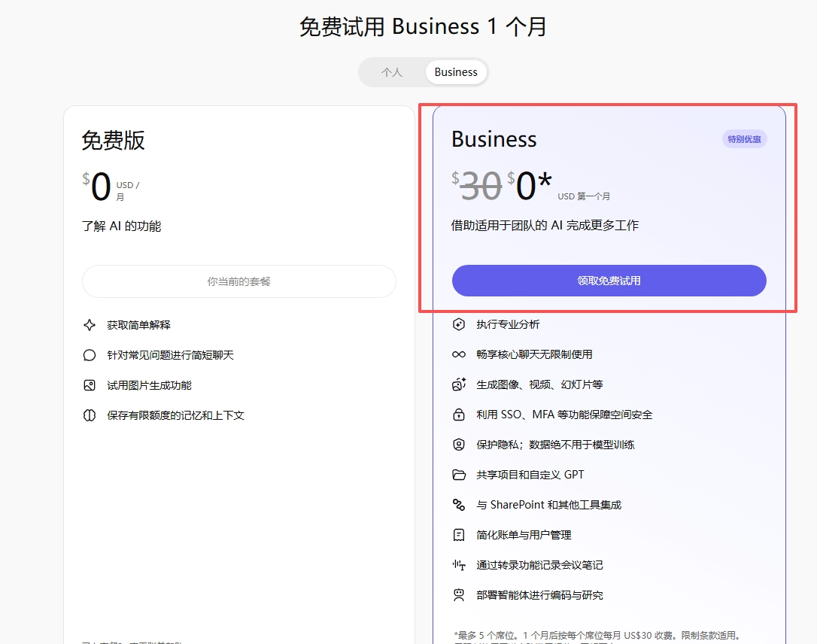This screenshot has height=644, width=817.
Task: Click the infinity icon beside 畅享核心聊天无限制使用
Action: coord(459,354)
